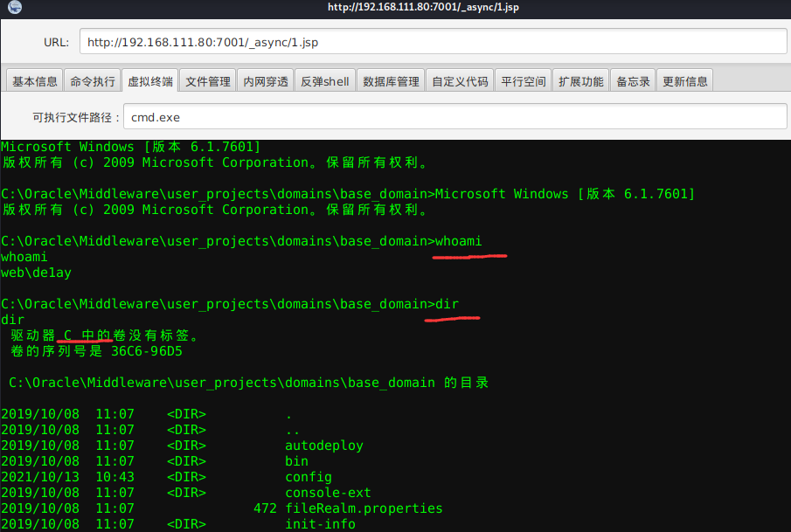
Task: Open the 自定义代码 tab
Action: click(460, 81)
